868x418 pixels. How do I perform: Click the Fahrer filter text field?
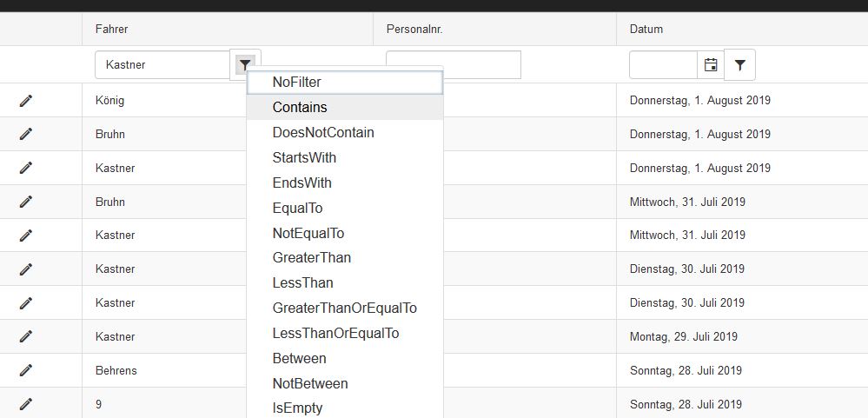[x=162, y=65]
